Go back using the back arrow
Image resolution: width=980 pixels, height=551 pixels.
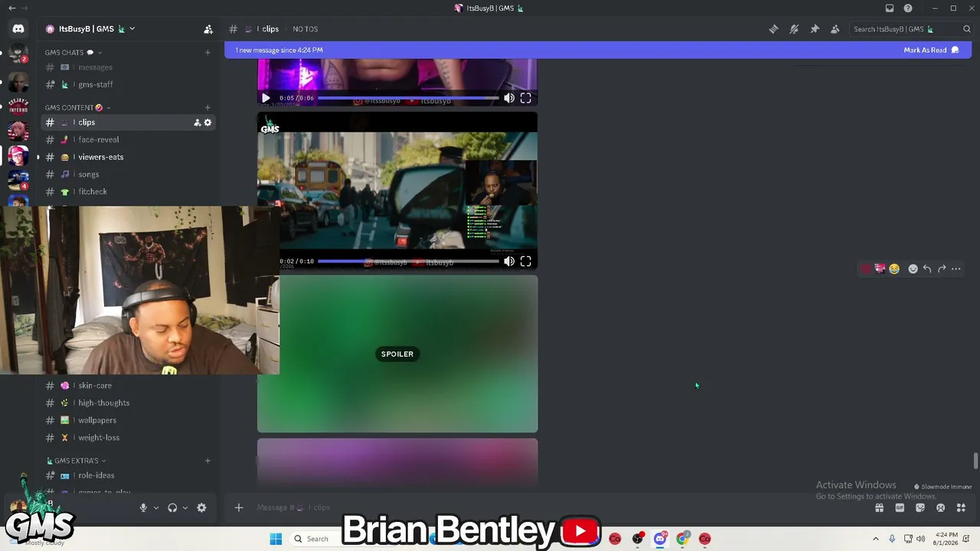pos(11,8)
